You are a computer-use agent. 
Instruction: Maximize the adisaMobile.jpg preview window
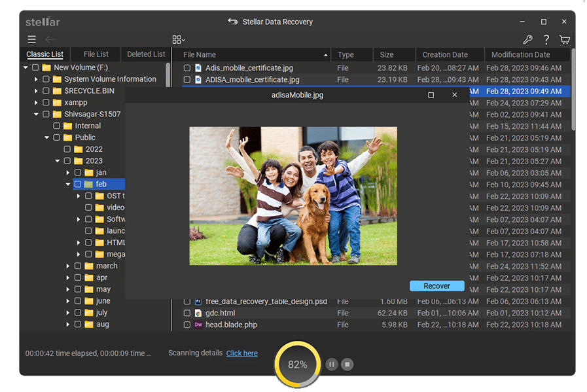tap(431, 95)
